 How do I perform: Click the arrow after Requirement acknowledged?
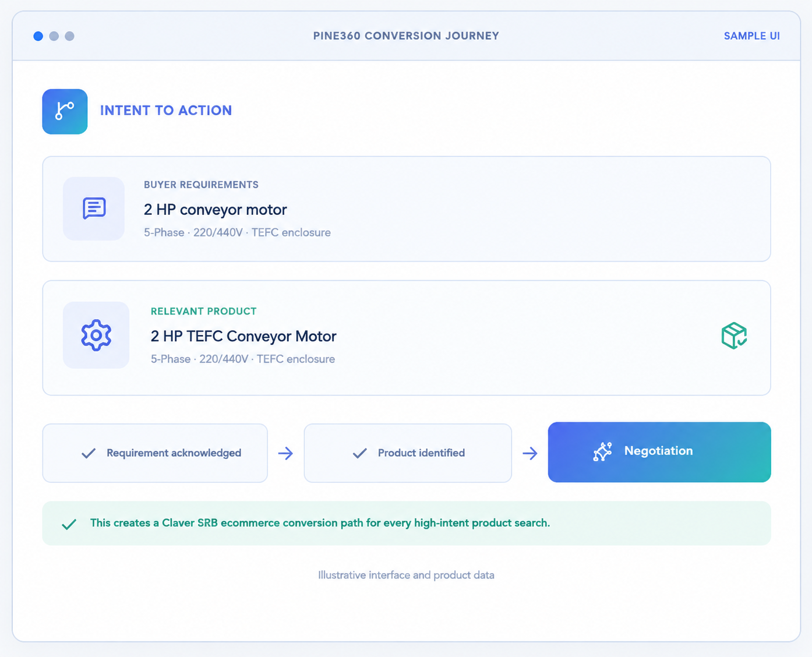pos(285,453)
